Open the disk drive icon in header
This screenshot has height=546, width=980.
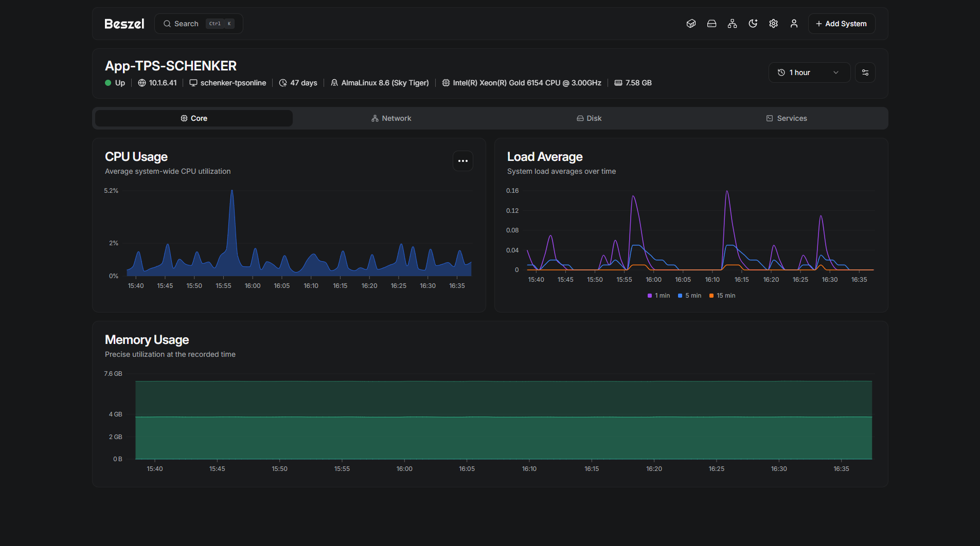point(711,24)
